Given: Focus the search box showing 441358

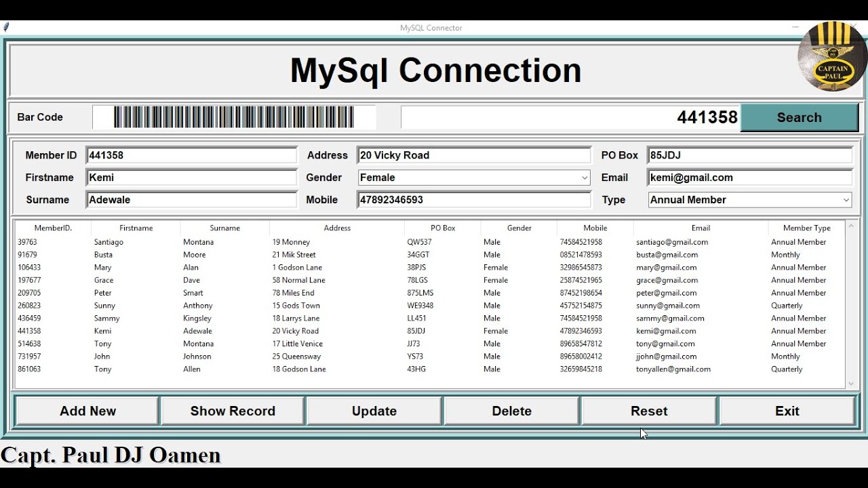Looking at the screenshot, I should click(570, 117).
